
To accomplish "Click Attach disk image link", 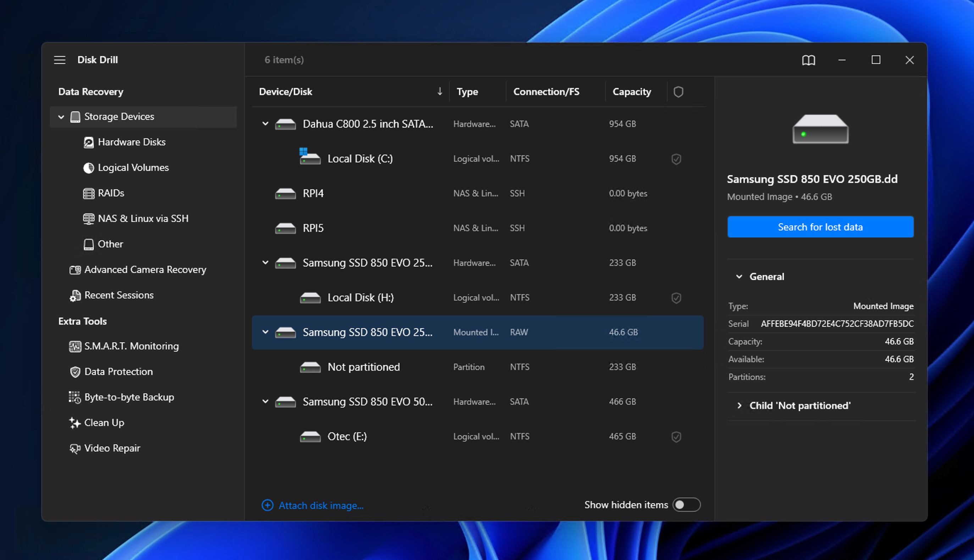I will pos(321,505).
